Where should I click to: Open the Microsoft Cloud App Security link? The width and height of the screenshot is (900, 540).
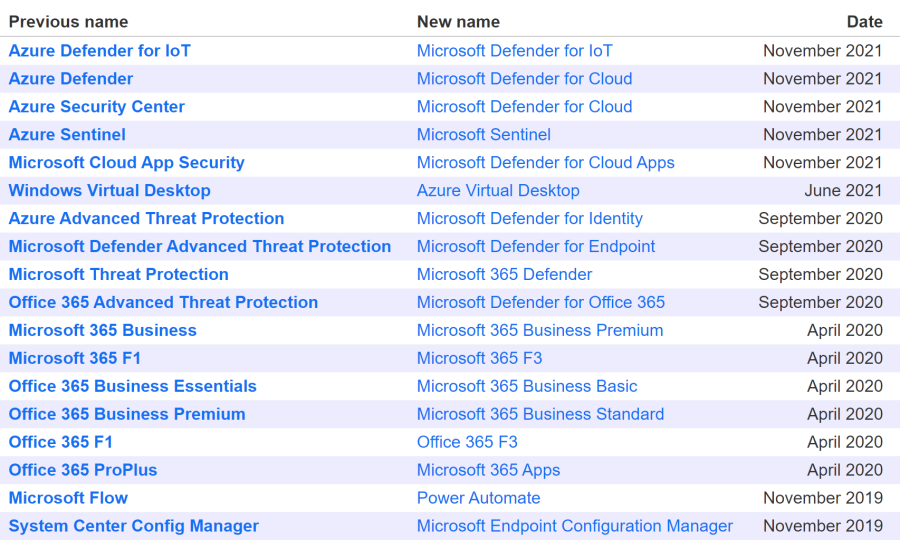click(126, 163)
